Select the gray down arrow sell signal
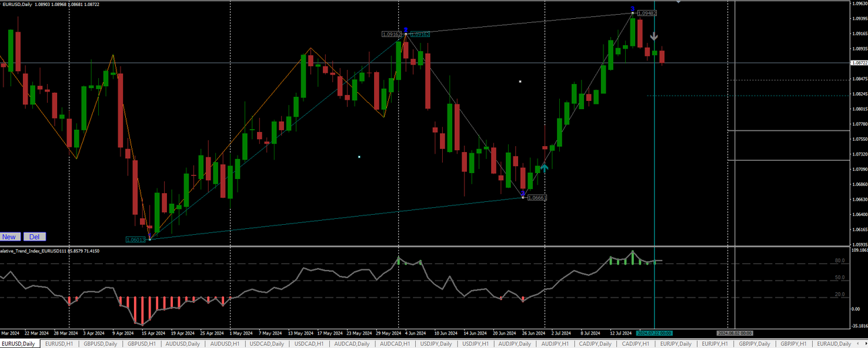Viewport: 868px width, 348px height. point(653,38)
